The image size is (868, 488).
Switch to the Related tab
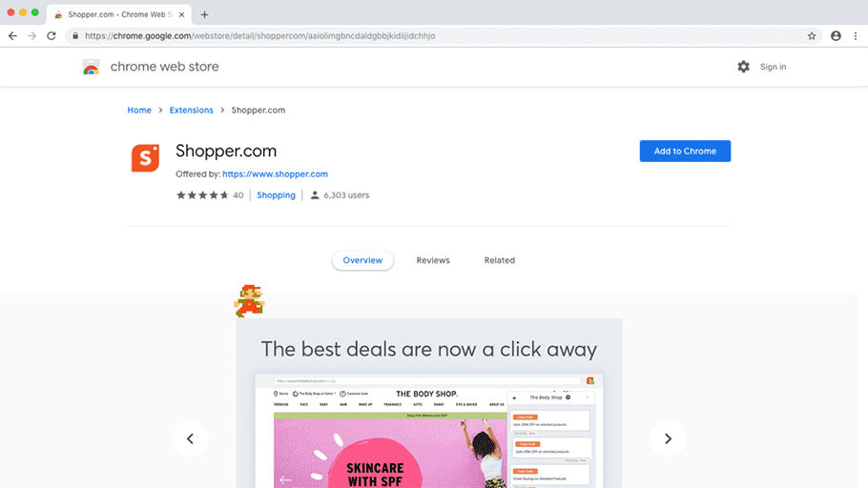click(x=499, y=260)
